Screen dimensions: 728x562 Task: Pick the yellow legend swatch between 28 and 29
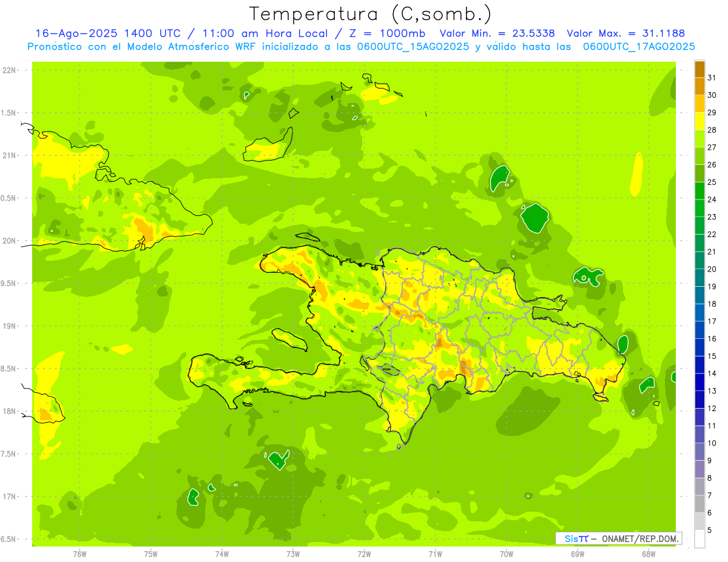point(699,121)
